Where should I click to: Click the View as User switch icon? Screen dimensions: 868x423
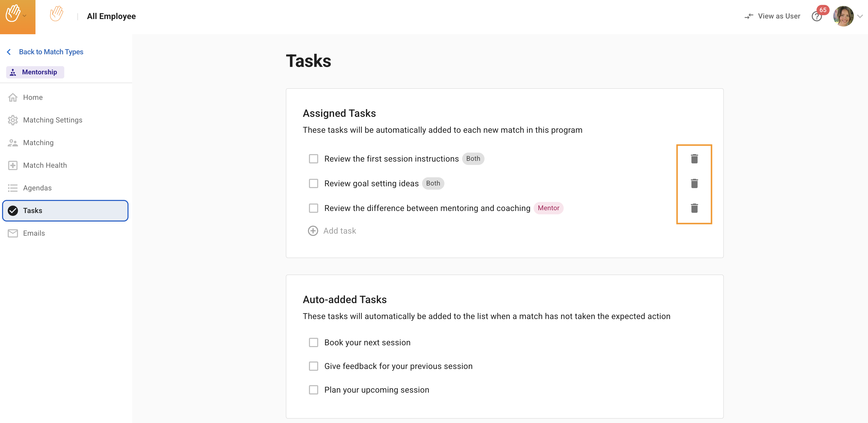pyautogui.click(x=749, y=16)
